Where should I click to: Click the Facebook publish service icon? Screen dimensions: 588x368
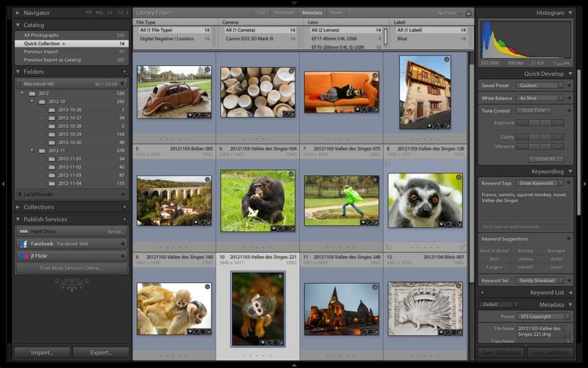[x=23, y=243]
